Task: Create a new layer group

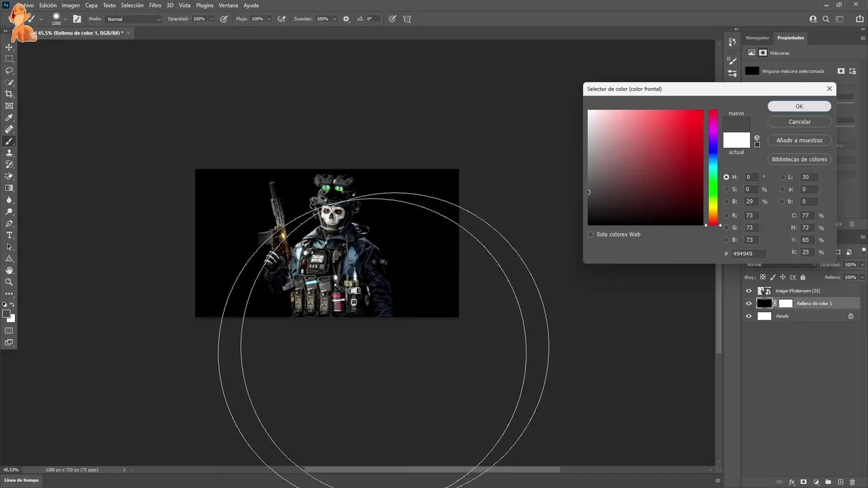Action: [828, 482]
